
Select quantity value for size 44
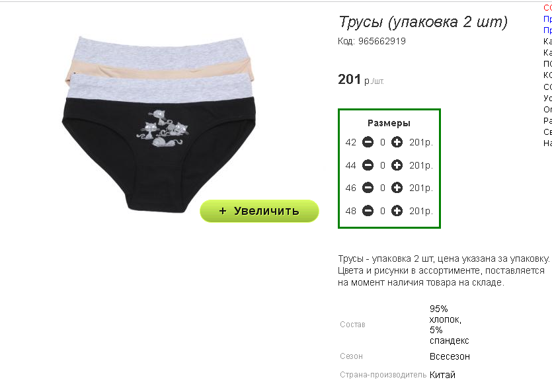pyautogui.click(x=383, y=165)
